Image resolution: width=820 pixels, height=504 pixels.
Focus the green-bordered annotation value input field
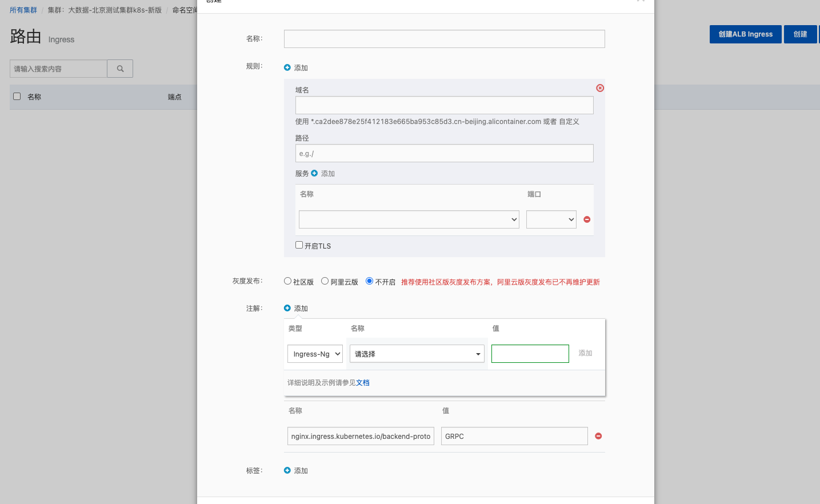pos(530,354)
